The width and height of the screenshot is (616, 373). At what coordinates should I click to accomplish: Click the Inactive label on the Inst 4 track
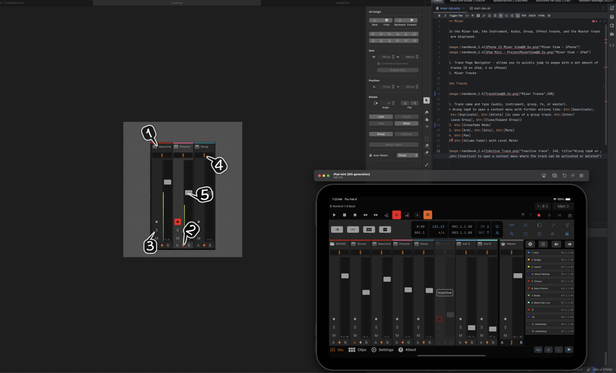point(445,293)
